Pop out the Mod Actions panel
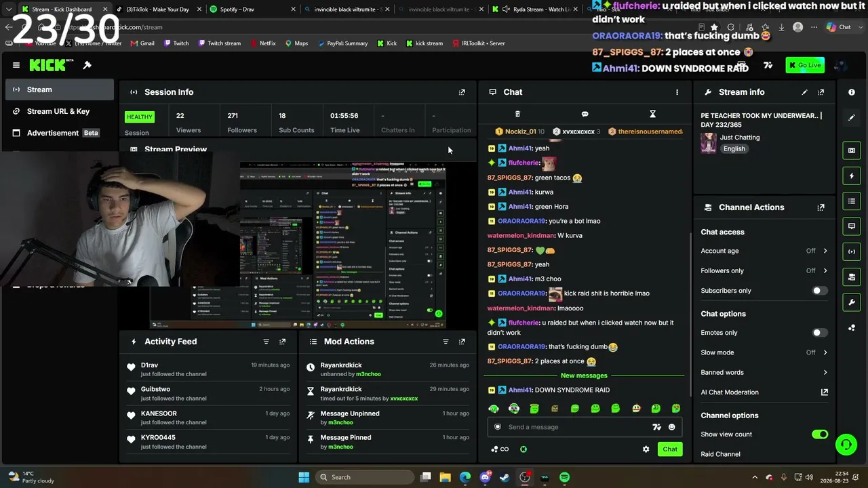Image resolution: width=868 pixels, height=488 pixels. pyautogui.click(x=462, y=342)
